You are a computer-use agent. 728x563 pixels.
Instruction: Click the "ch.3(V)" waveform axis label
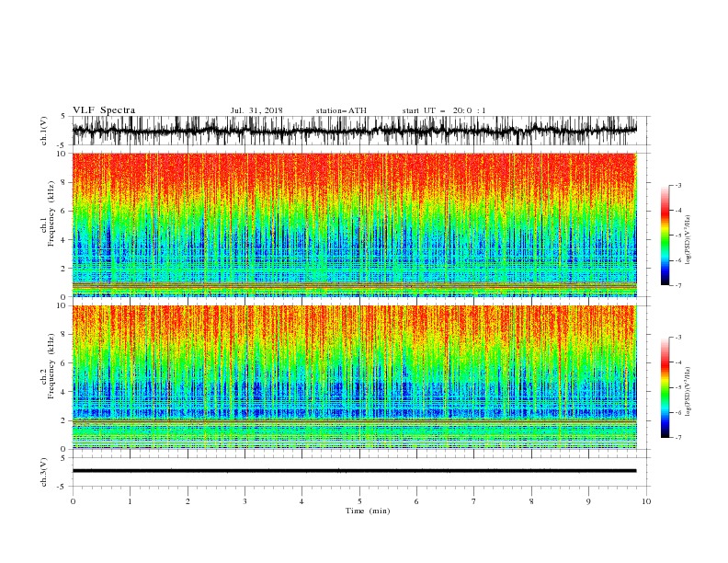click(x=44, y=472)
